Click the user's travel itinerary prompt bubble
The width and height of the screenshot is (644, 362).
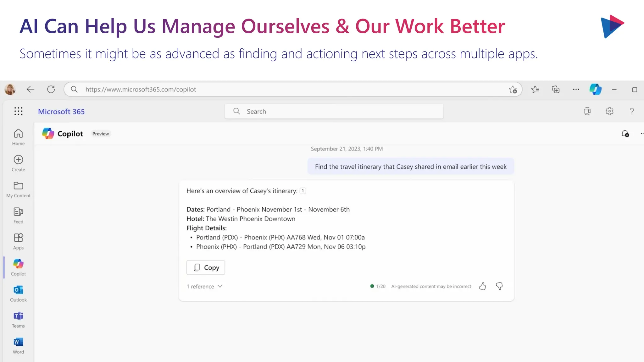[411, 167]
